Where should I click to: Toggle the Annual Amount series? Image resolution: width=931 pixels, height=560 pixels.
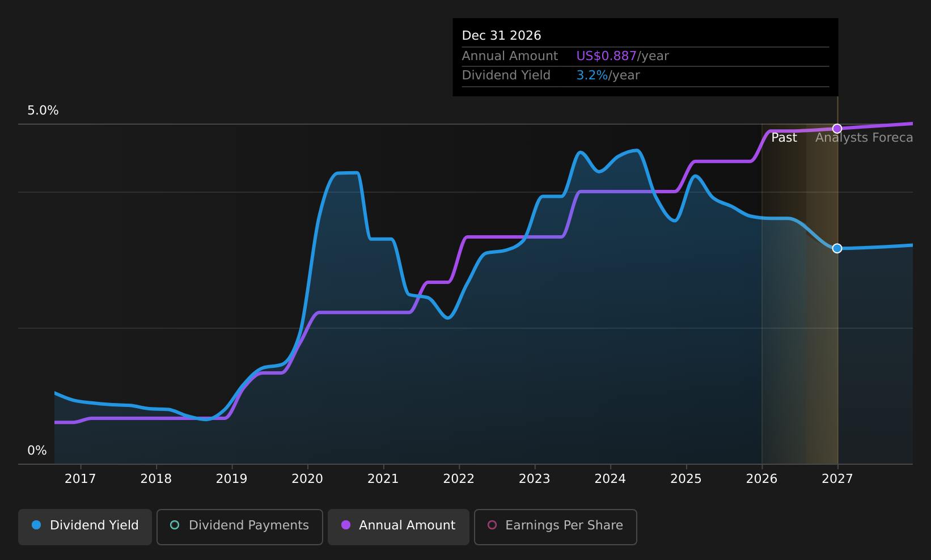click(x=398, y=527)
